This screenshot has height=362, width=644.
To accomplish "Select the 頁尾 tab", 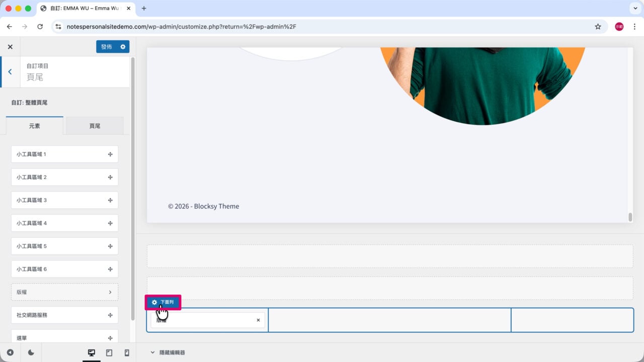I will (x=95, y=126).
